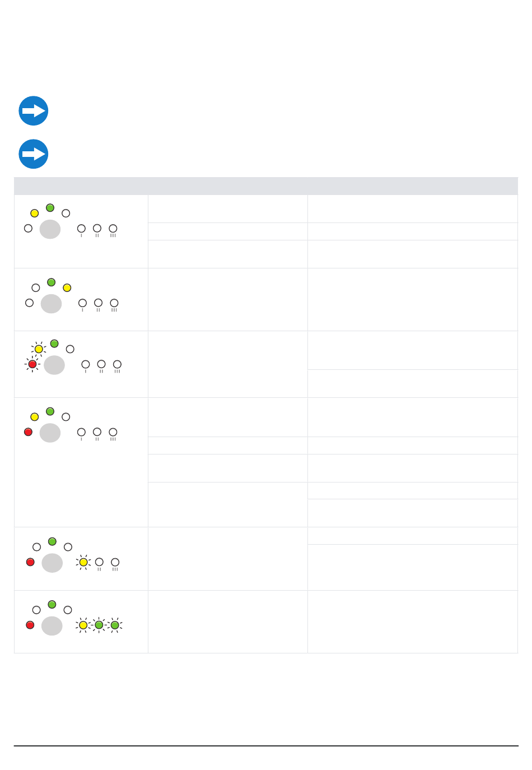This screenshot has width=532, height=770.
Task: Click the upper blue arrow note icon
Action: [34, 111]
